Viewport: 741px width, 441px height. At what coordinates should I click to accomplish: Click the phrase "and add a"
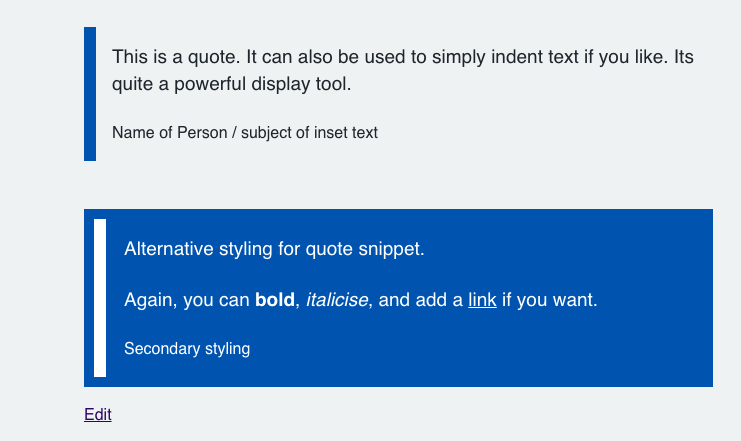(x=421, y=300)
